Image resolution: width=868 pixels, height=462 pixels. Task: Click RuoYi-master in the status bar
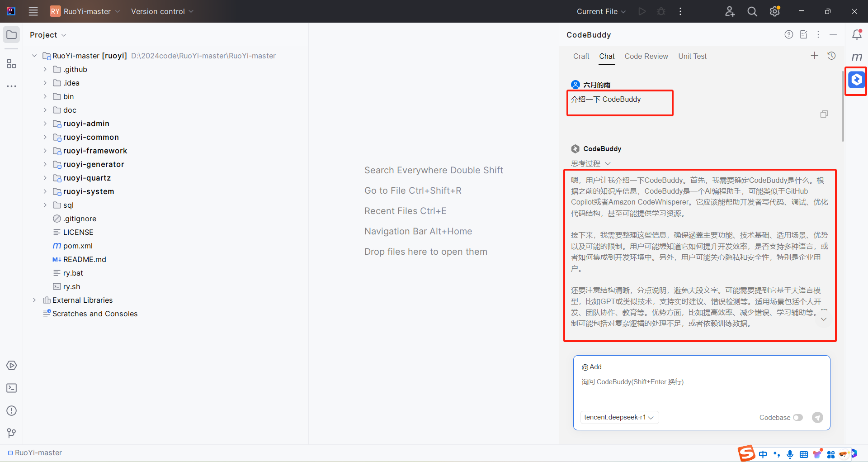click(x=34, y=452)
